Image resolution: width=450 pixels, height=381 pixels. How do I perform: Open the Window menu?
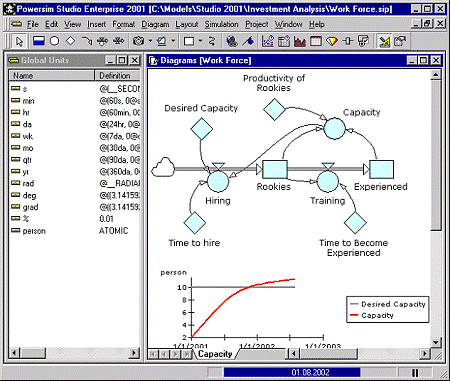(289, 24)
